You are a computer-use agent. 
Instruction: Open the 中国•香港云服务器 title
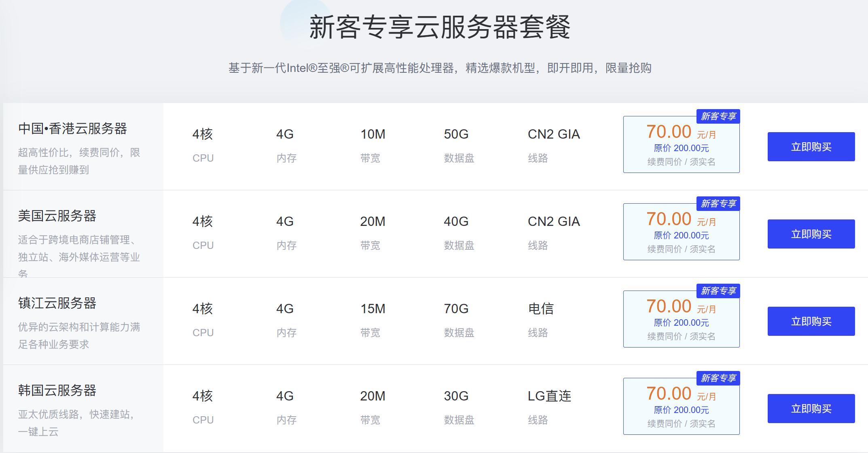[x=73, y=129]
